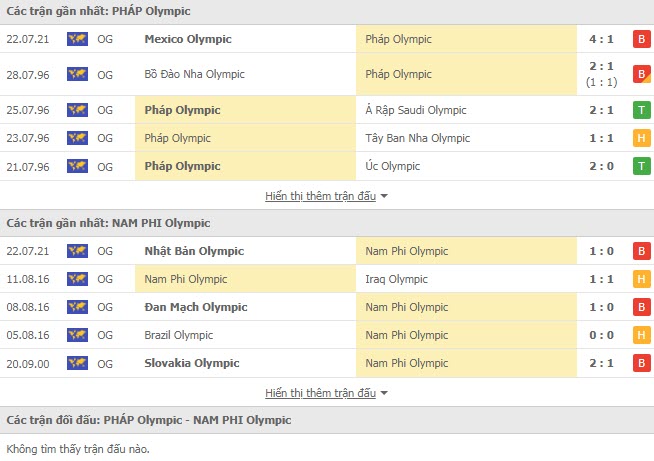Open Nhật Bản Olympic team link
The width and height of the screenshot is (654, 461).
pos(194,251)
